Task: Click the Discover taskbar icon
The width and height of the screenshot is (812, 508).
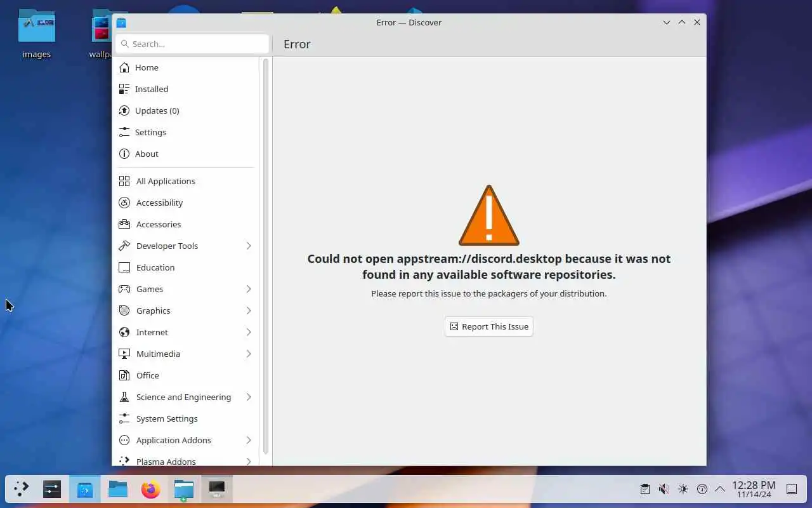Action: 85,489
